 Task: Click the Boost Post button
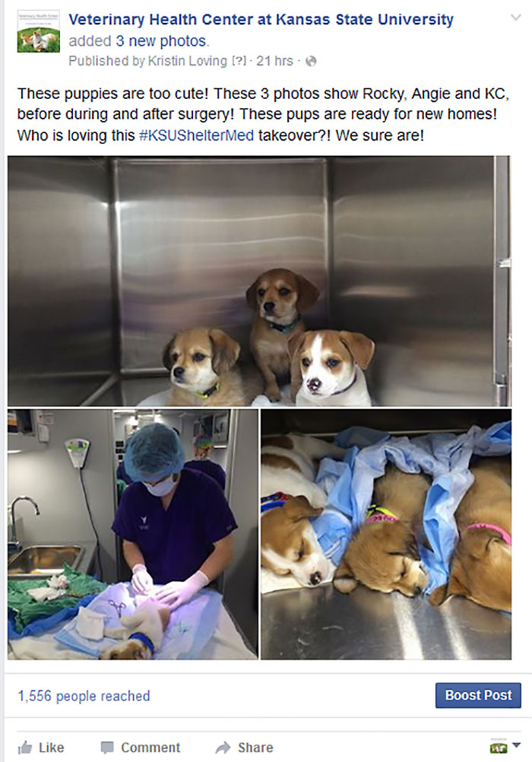click(x=478, y=695)
